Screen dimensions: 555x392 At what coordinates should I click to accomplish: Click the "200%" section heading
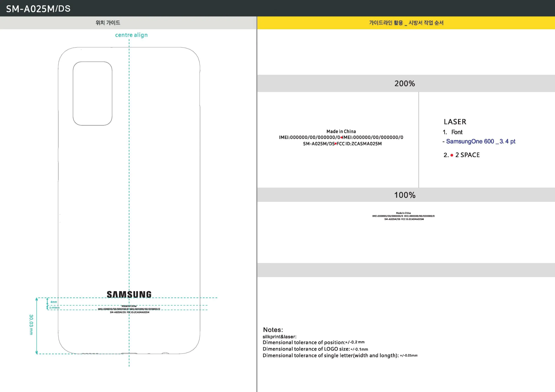coord(405,84)
